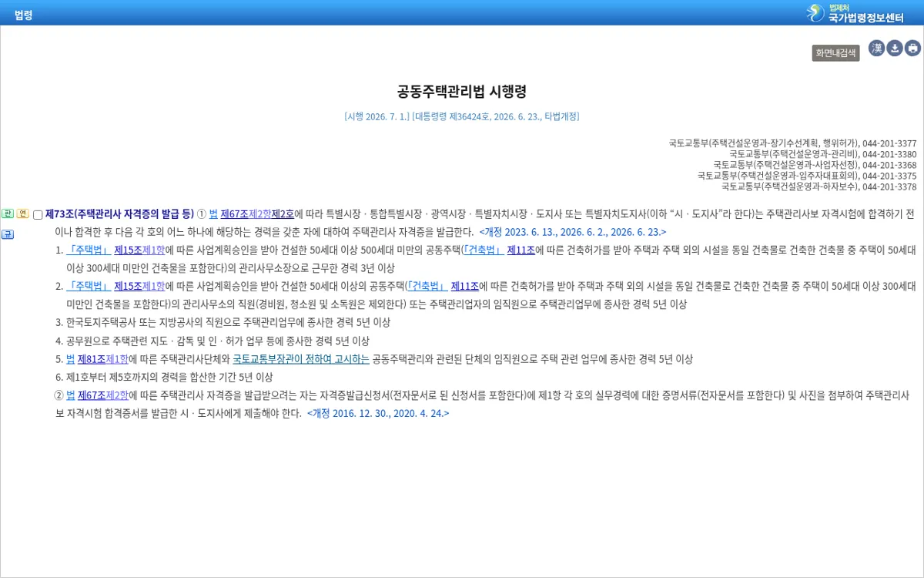
Task: Open 제67조 link in paragraph ①
Action: [234, 213]
